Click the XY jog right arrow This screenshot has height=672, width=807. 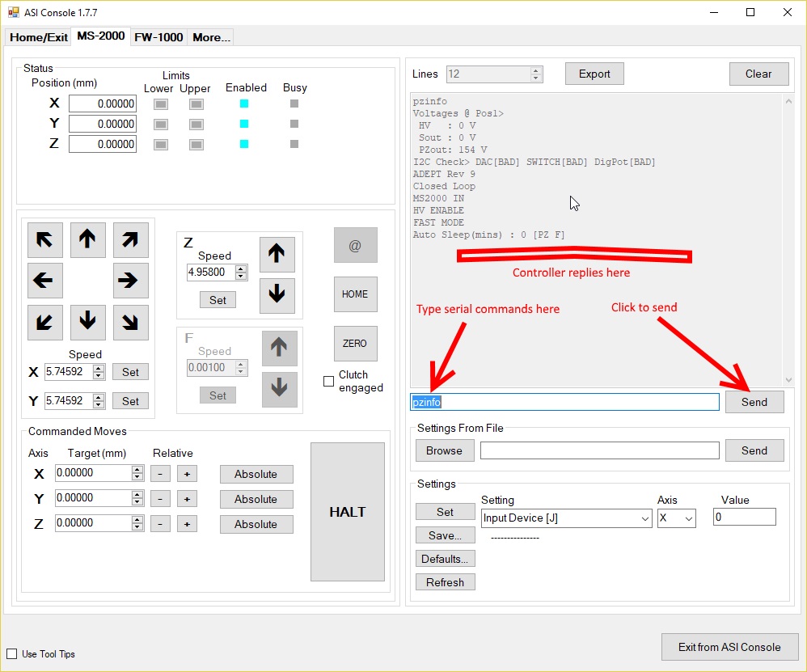point(130,281)
